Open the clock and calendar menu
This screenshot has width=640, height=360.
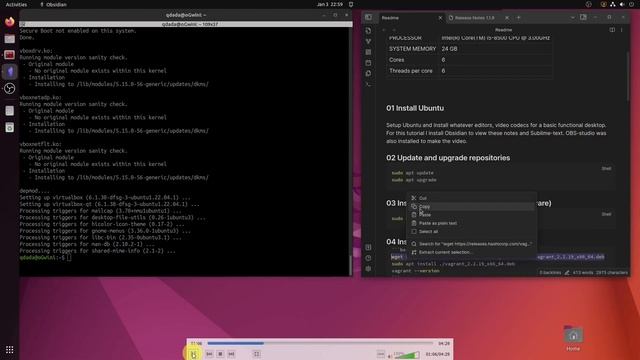330,4
